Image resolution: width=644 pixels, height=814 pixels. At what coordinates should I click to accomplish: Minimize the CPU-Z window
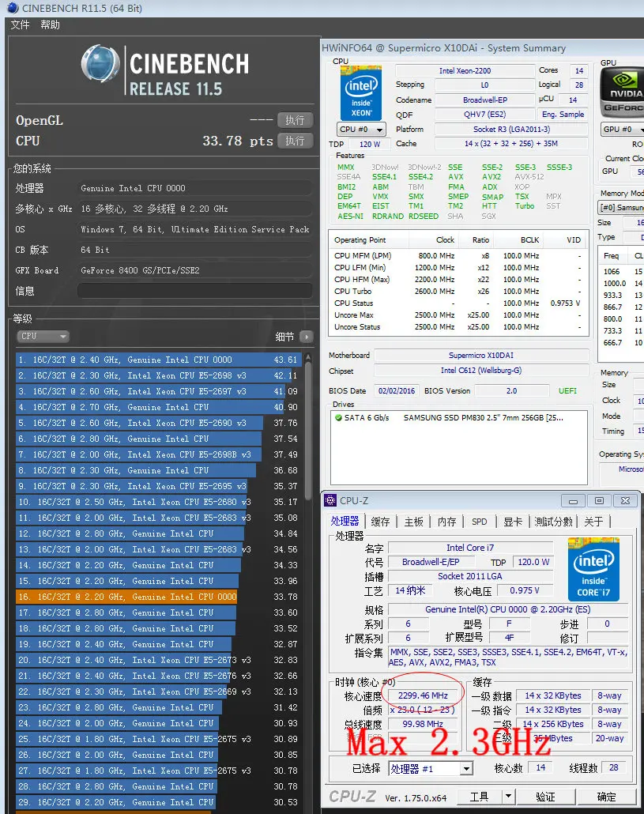click(574, 501)
